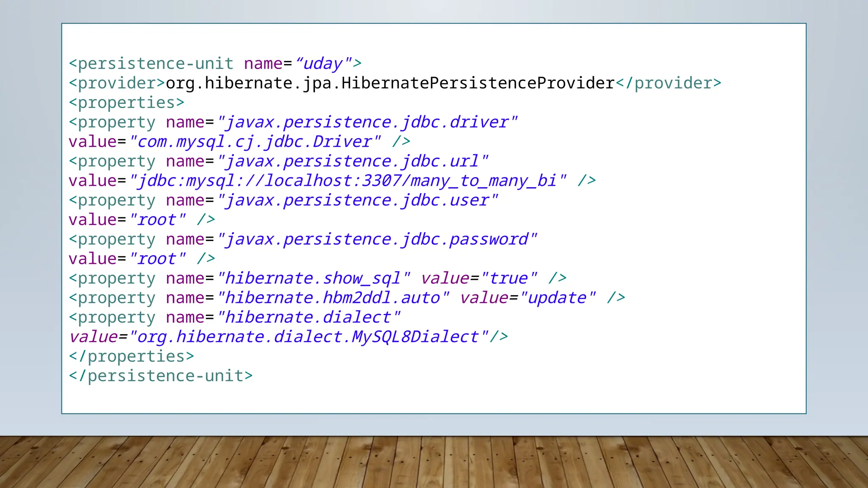The height and width of the screenshot is (488, 868).
Task: Click the show_sql value "true"
Action: coord(509,278)
